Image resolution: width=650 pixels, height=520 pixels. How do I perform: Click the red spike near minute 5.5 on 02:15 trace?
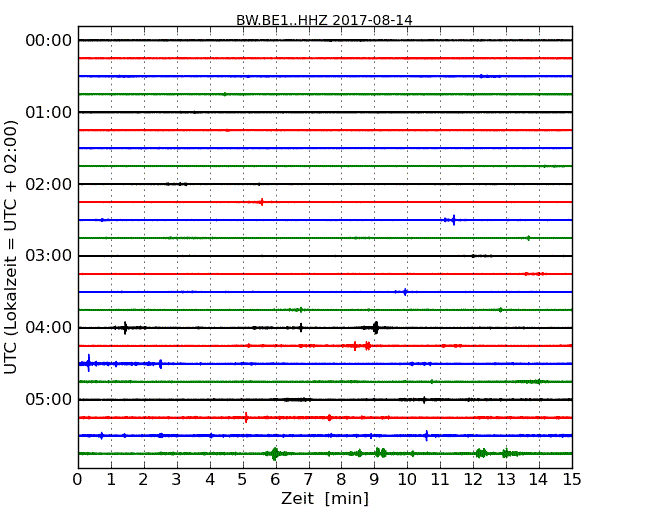coord(262,202)
